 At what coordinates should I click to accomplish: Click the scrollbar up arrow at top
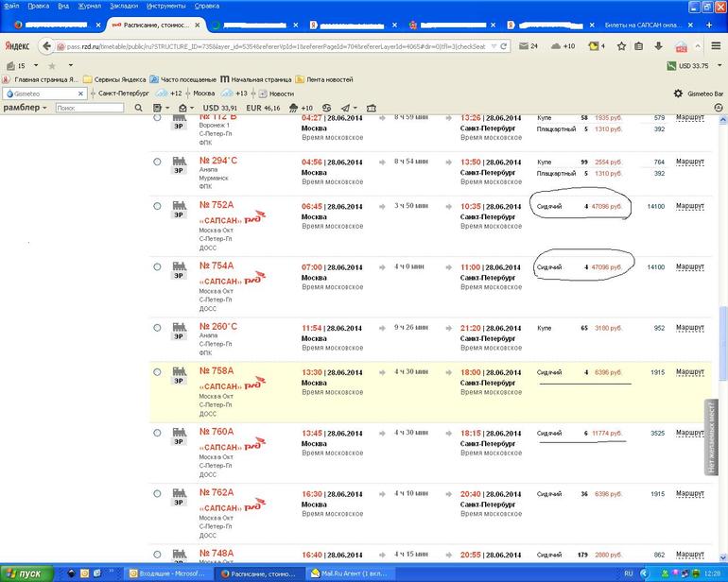click(x=723, y=120)
